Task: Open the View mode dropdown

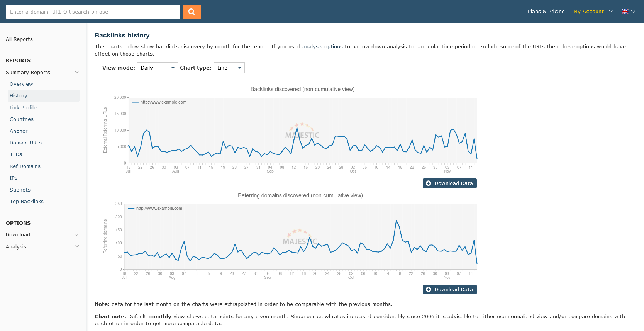Action: pos(157,68)
